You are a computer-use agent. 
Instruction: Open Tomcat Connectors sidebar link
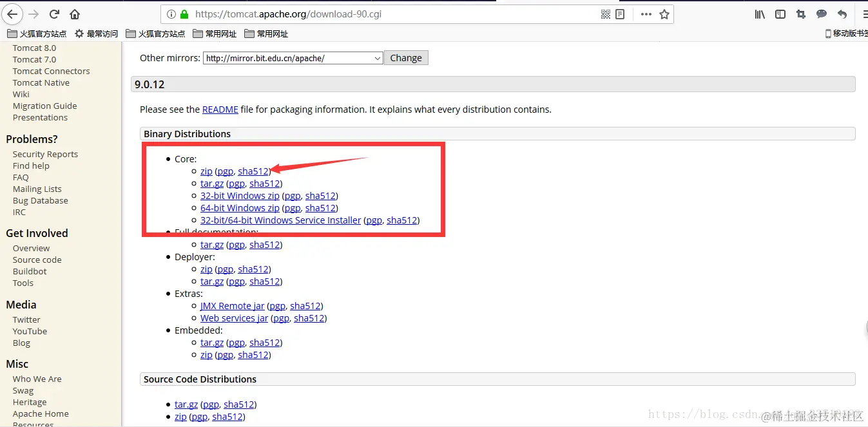[52, 71]
